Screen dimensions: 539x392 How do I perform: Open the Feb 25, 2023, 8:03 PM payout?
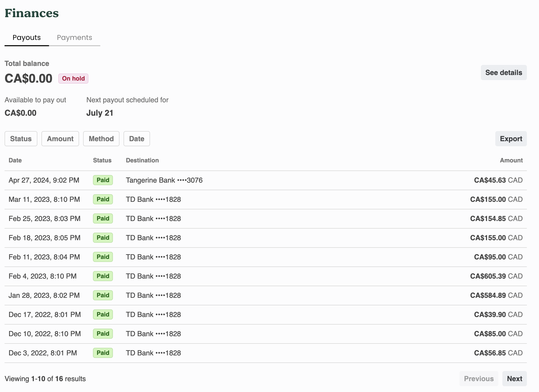click(266, 219)
